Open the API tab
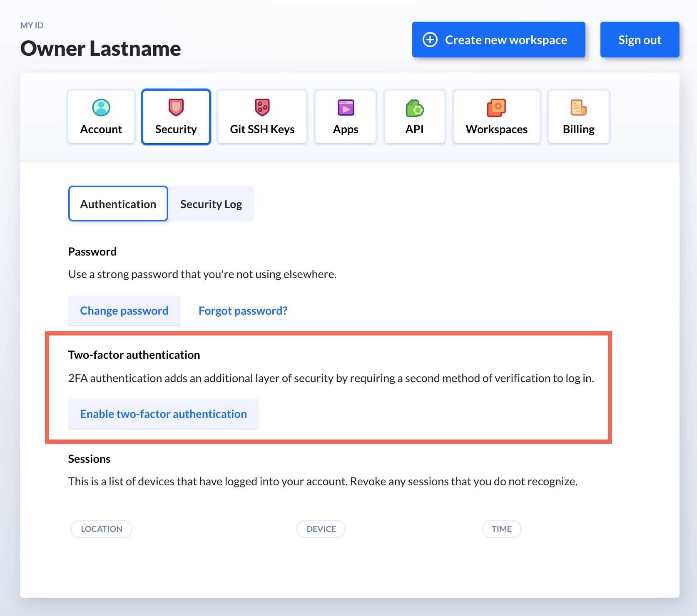 (x=415, y=117)
